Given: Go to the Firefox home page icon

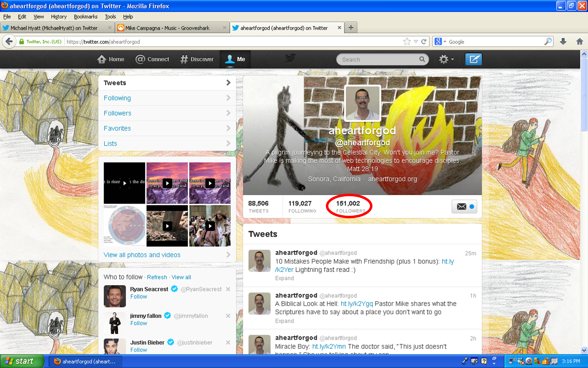Looking at the screenshot, I should pos(579,42).
